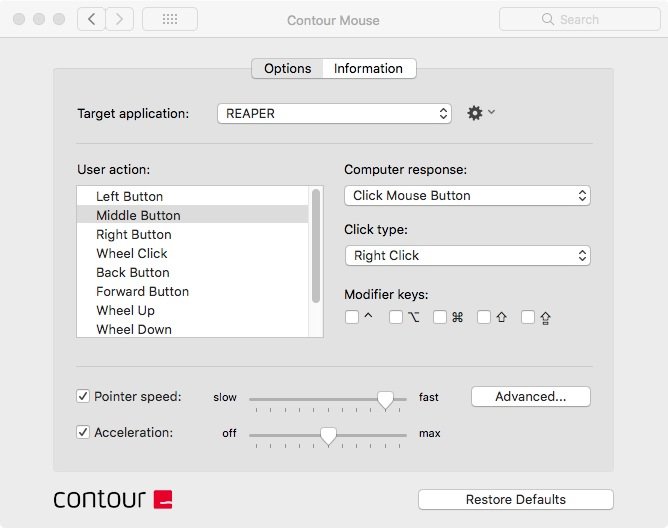This screenshot has height=528, width=668.
Task: Open the Target application dropdown
Action: pyautogui.click(x=334, y=113)
